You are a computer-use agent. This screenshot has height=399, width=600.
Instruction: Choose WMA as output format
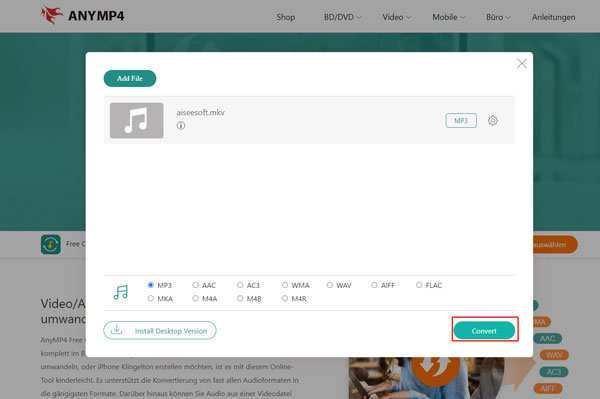click(x=285, y=285)
